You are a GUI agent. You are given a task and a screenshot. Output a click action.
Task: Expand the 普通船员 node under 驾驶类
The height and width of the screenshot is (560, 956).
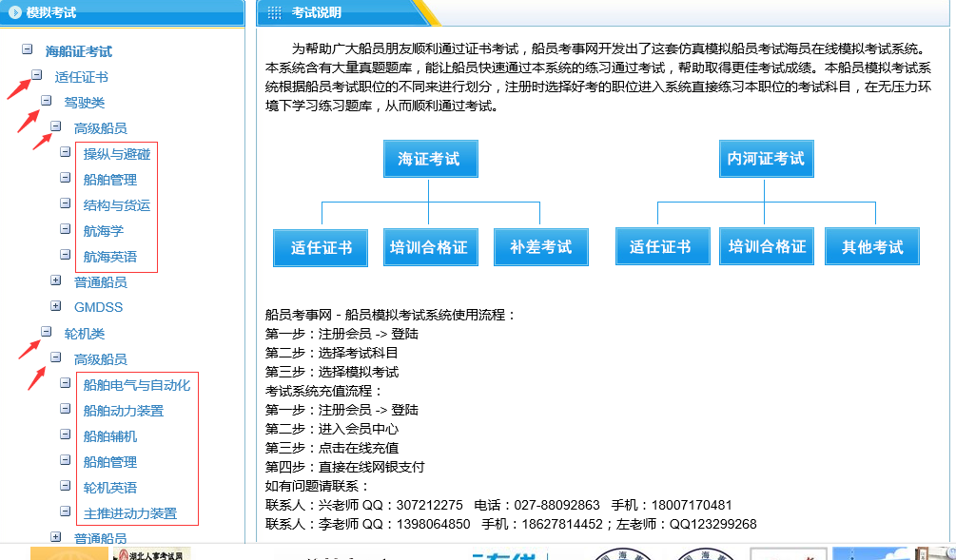pos(55,280)
